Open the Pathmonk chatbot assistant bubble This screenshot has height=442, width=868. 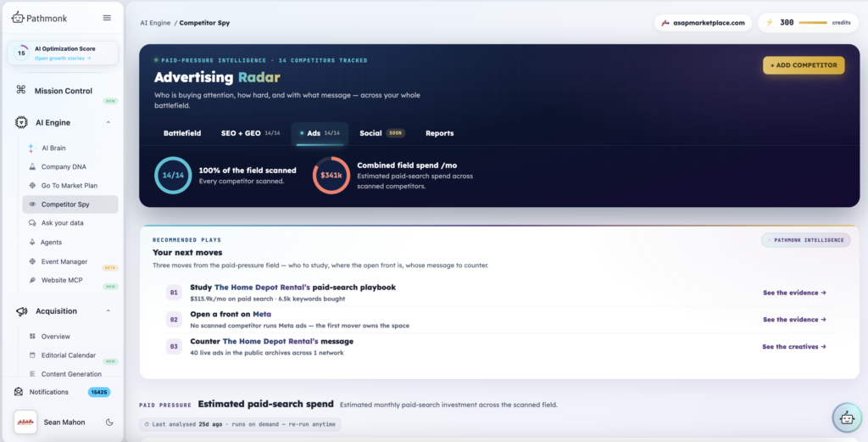pyautogui.click(x=847, y=417)
